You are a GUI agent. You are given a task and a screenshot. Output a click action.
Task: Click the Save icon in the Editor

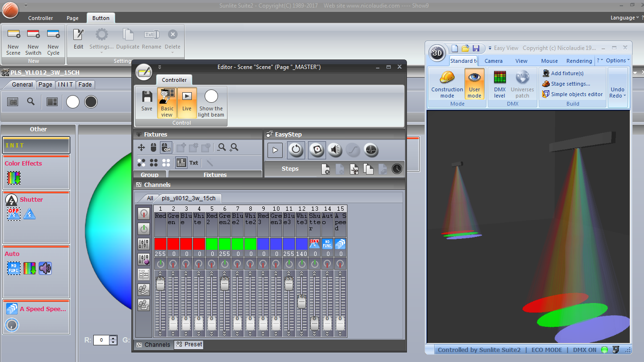(147, 101)
